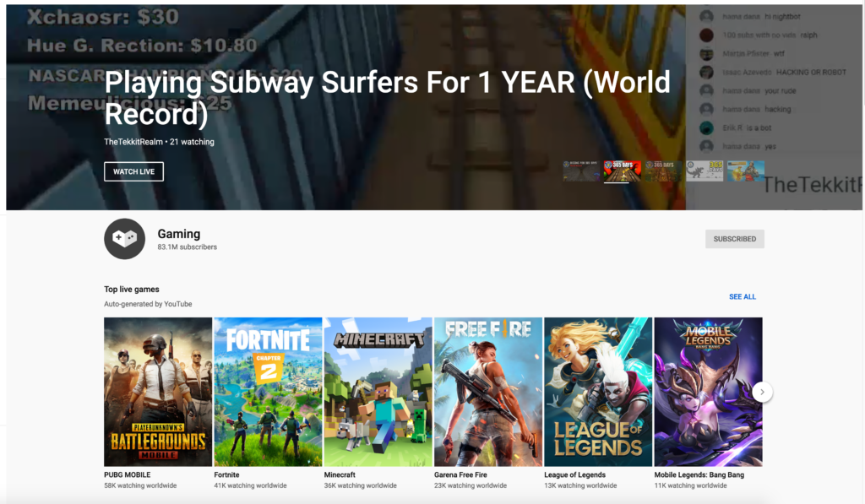Click the Gaming channel name
The width and height of the screenshot is (865, 504).
click(x=179, y=234)
